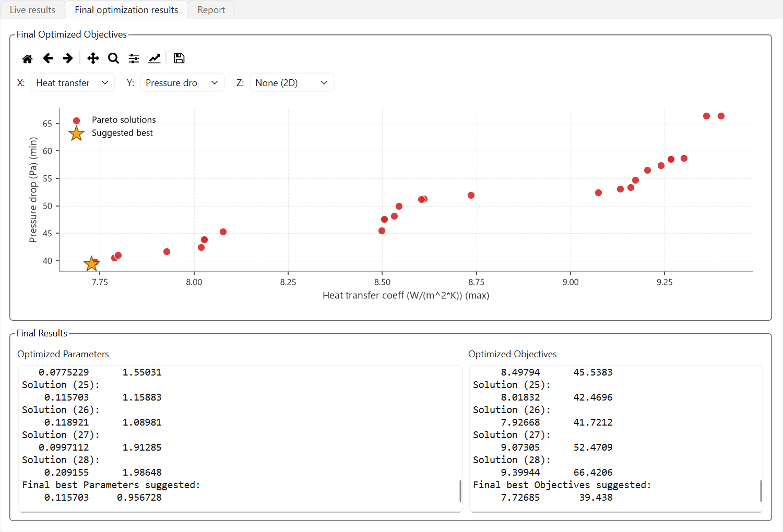
Task: Open the Z axis None (2D) dropdown
Action: [292, 82]
